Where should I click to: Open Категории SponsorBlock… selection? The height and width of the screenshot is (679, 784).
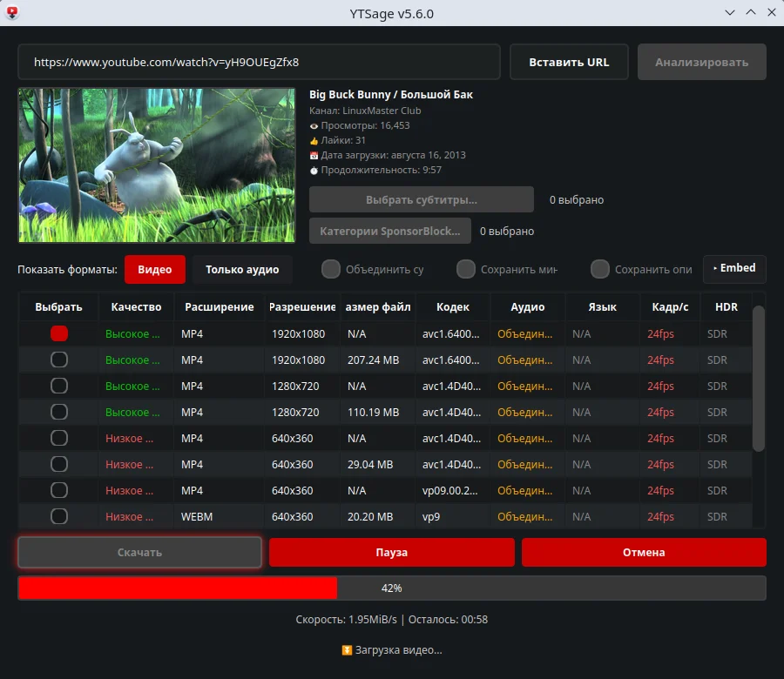390,231
